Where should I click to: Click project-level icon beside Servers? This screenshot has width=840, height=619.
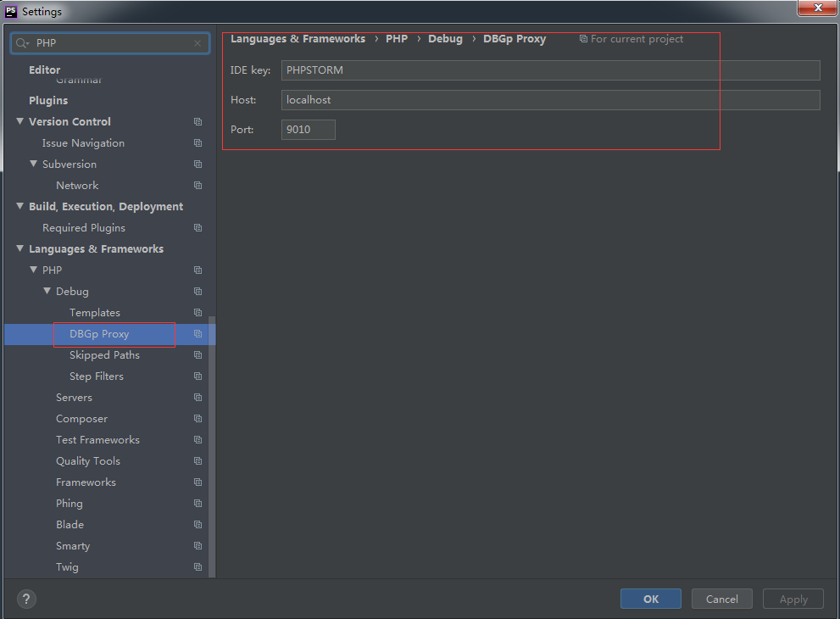197,397
